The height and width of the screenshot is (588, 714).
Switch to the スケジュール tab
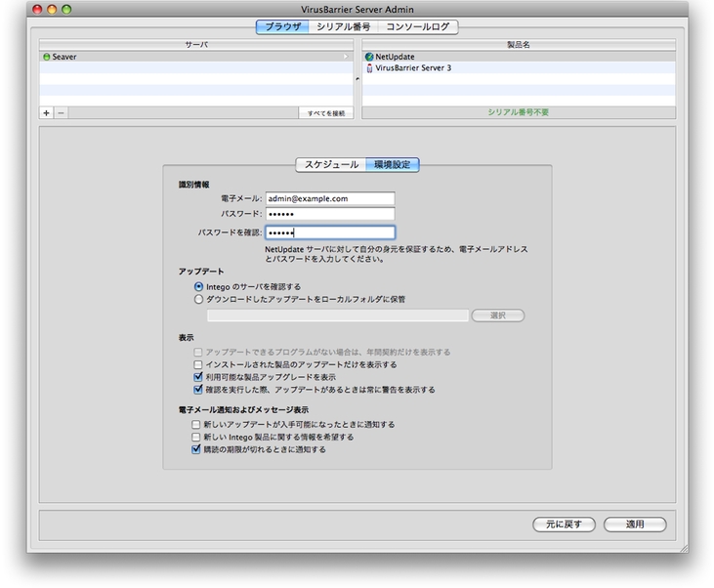point(331,164)
